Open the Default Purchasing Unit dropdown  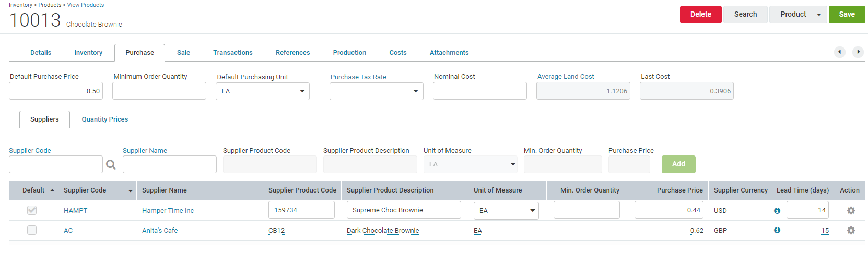[263, 91]
